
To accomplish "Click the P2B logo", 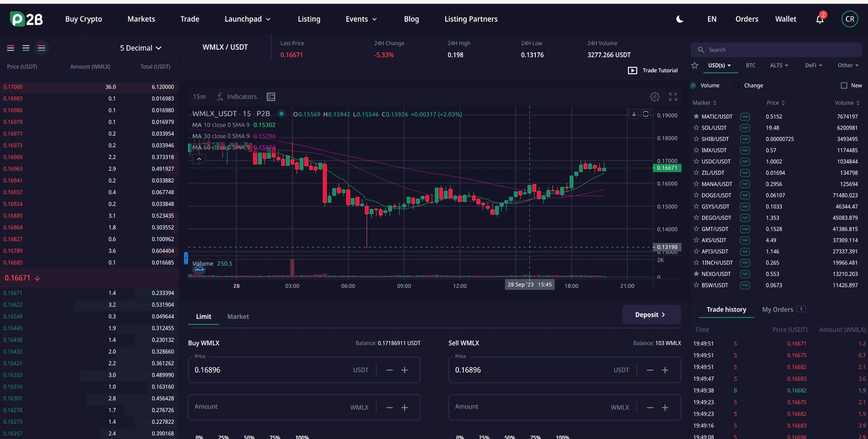I will pos(26,19).
